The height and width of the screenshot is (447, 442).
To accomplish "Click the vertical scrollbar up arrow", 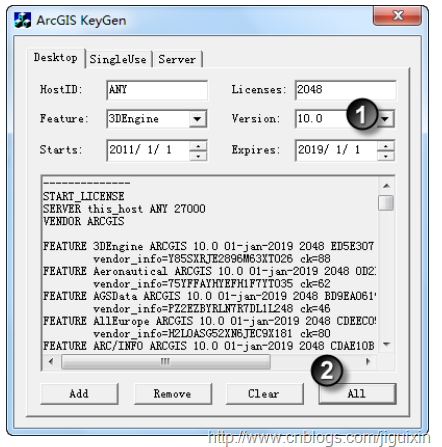I will tap(386, 185).
